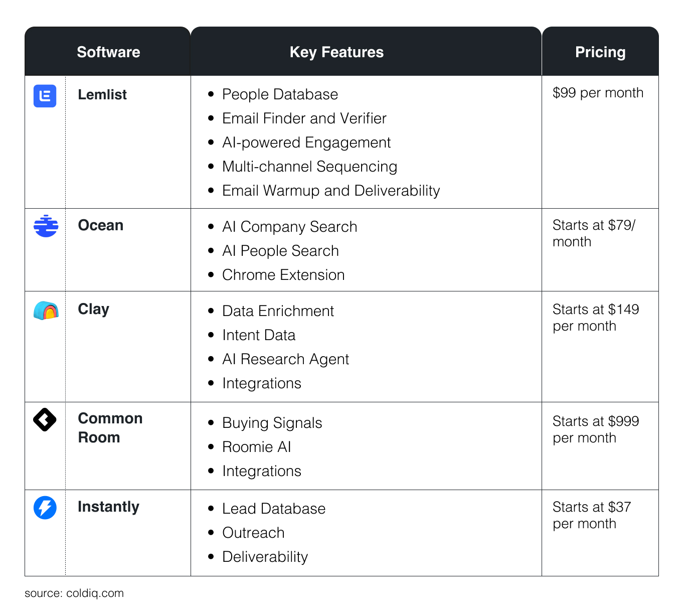Click 'AI Research Agent' feature bullet
684x616 pixels.
pyautogui.click(x=285, y=359)
